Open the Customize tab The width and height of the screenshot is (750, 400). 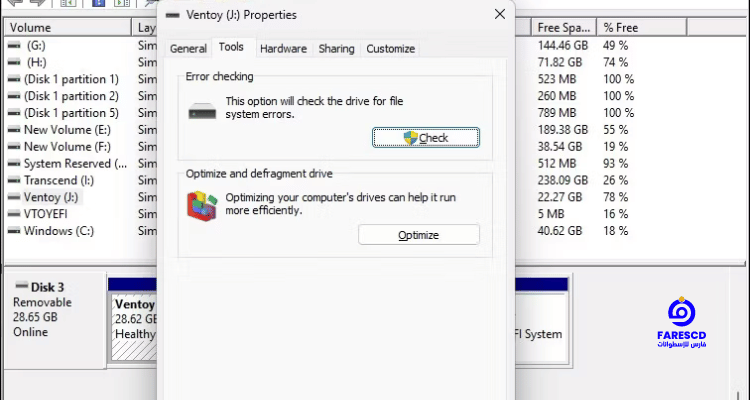[390, 49]
